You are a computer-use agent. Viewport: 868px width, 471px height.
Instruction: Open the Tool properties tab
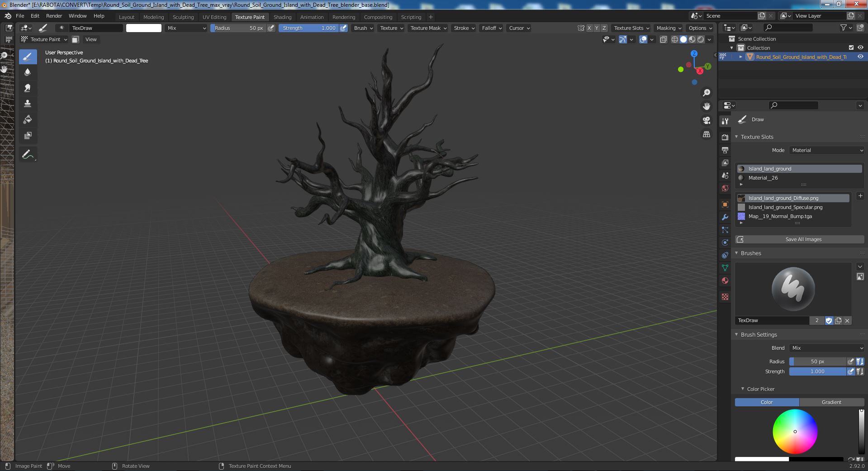(725, 121)
